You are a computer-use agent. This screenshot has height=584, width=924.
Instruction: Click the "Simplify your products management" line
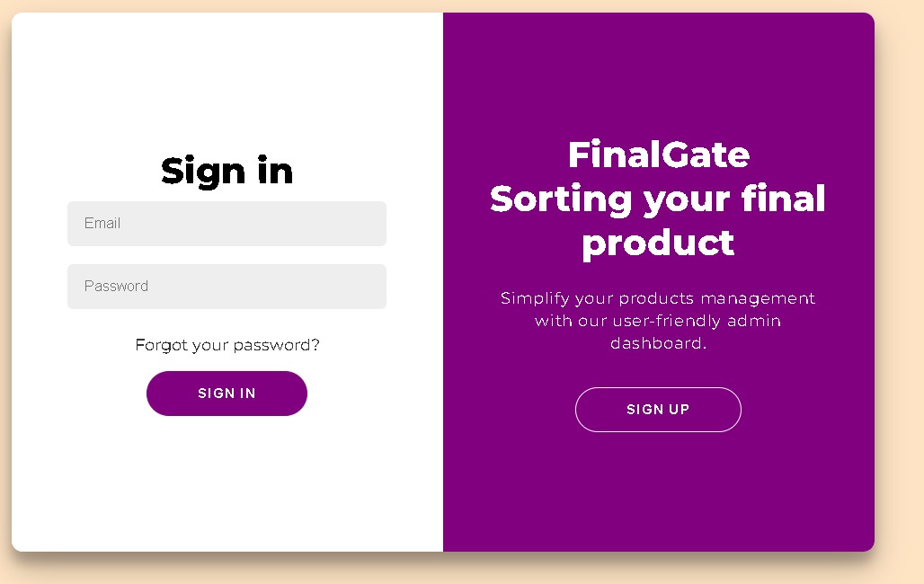coord(658,298)
